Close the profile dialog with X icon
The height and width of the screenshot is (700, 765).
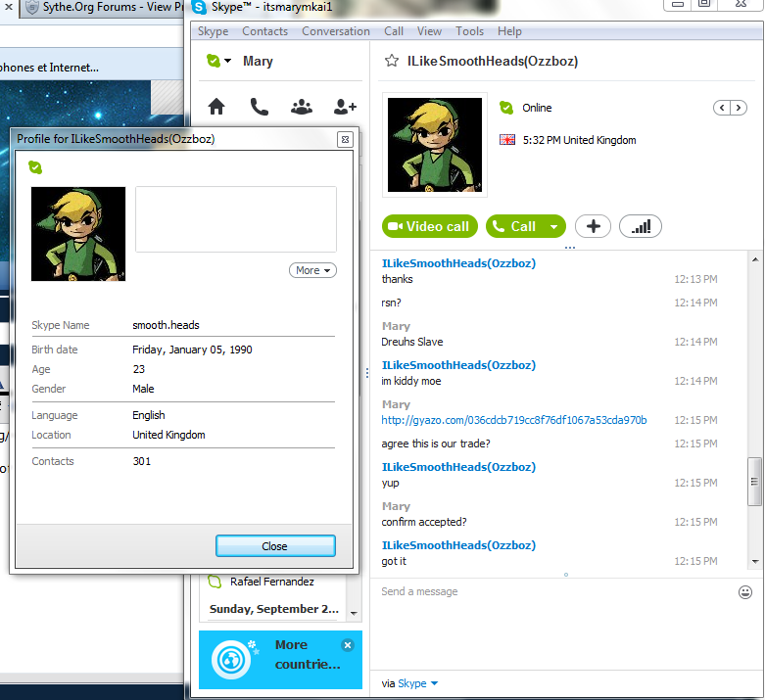345,140
